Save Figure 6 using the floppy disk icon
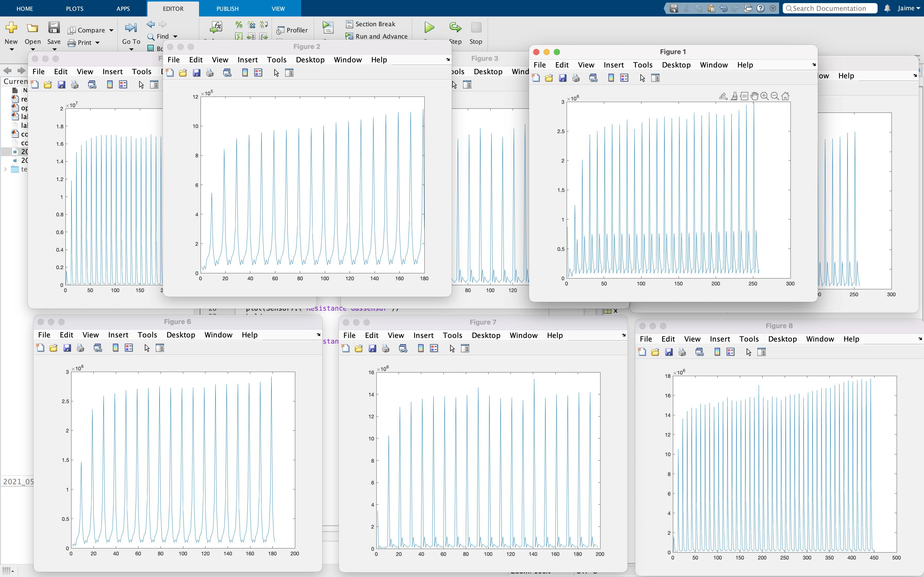Screen dimensions: 924x577 (67, 348)
